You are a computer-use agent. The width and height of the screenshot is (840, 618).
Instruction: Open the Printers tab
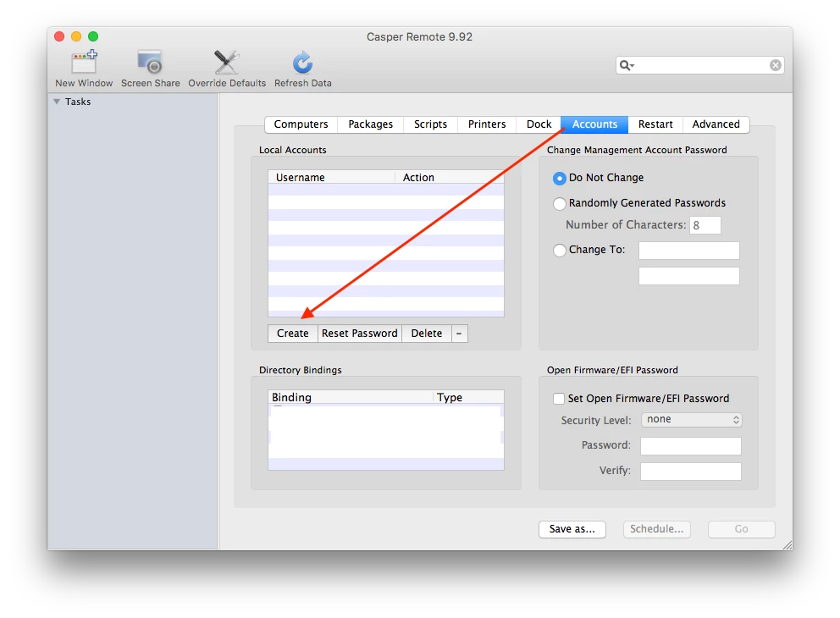[x=486, y=124]
